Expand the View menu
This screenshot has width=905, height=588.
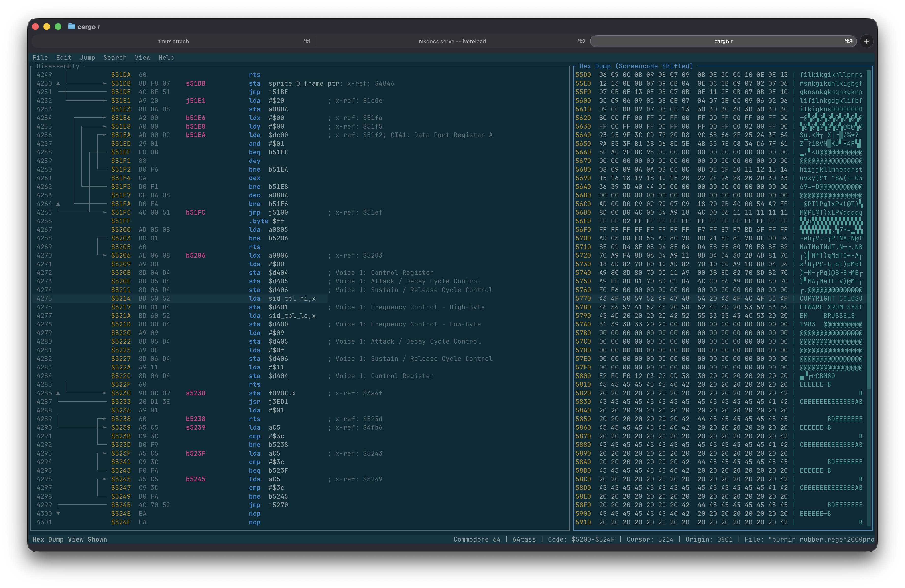pos(143,58)
